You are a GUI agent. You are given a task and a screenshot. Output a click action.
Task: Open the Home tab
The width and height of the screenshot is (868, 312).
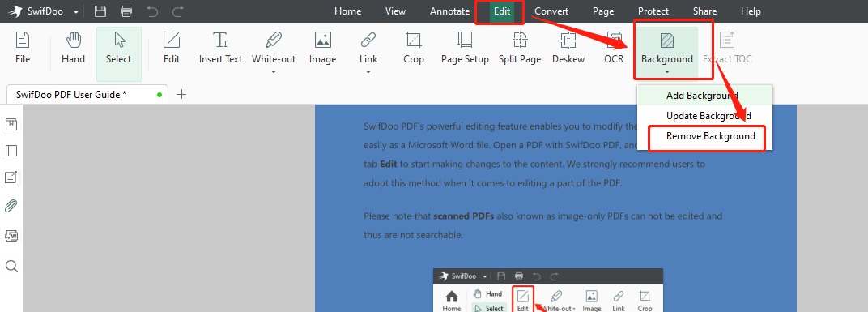point(347,11)
